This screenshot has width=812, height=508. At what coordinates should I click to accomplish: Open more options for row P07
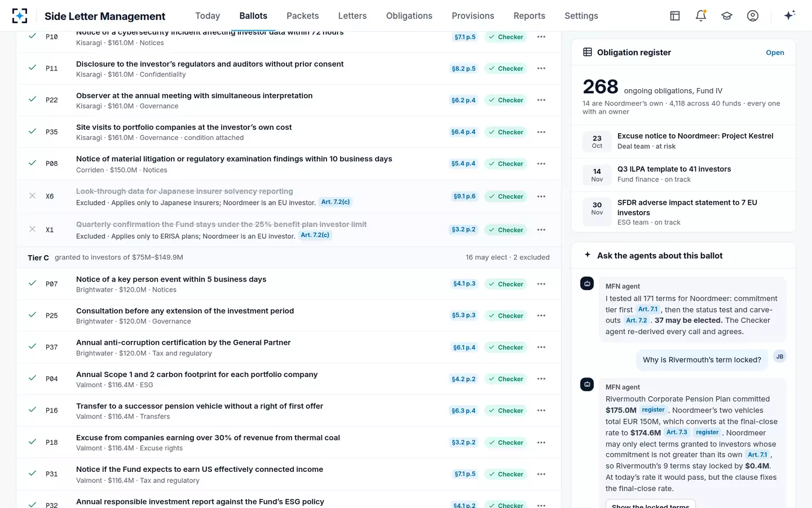point(541,284)
